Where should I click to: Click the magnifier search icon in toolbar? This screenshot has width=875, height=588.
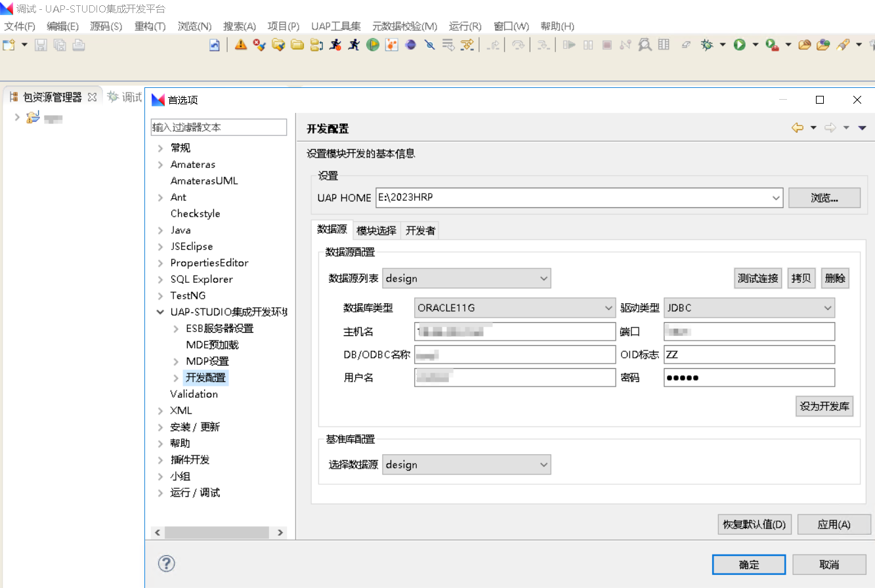(x=645, y=45)
